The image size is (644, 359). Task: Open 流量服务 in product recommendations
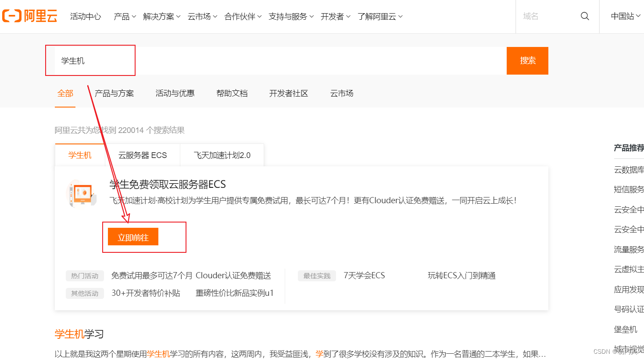click(x=629, y=250)
